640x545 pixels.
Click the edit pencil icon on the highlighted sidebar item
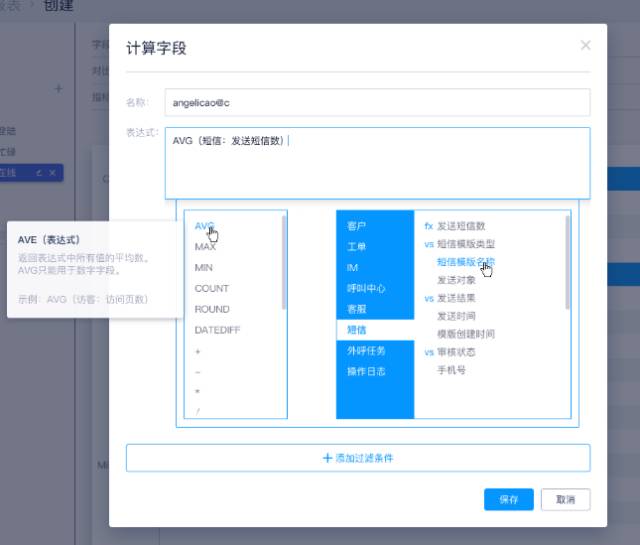click(x=39, y=173)
